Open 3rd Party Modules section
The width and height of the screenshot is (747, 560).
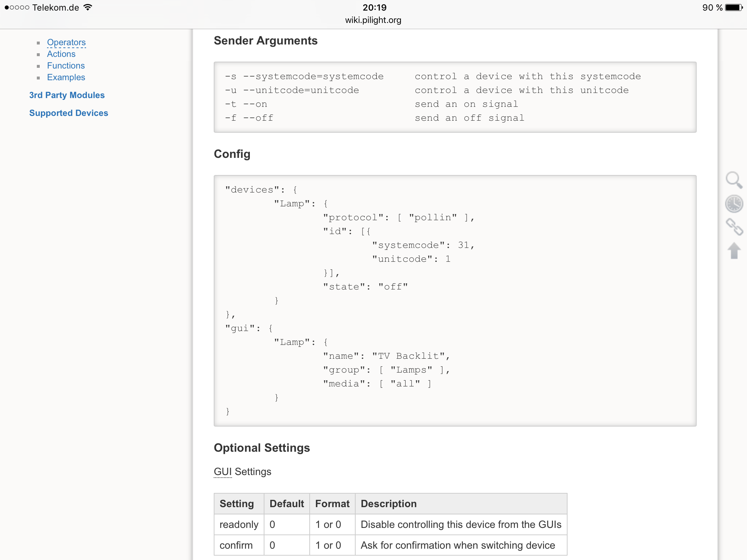coord(67,95)
